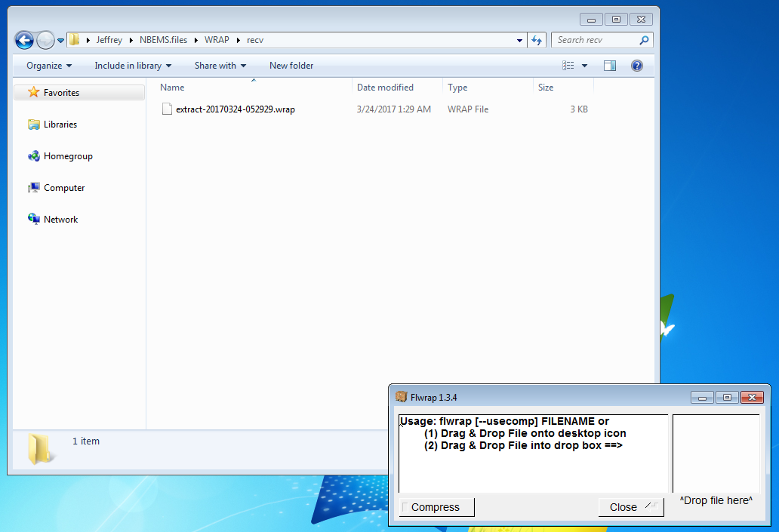The height and width of the screenshot is (532, 779).
Task: Click the 3 KB size cell
Action: click(x=579, y=109)
